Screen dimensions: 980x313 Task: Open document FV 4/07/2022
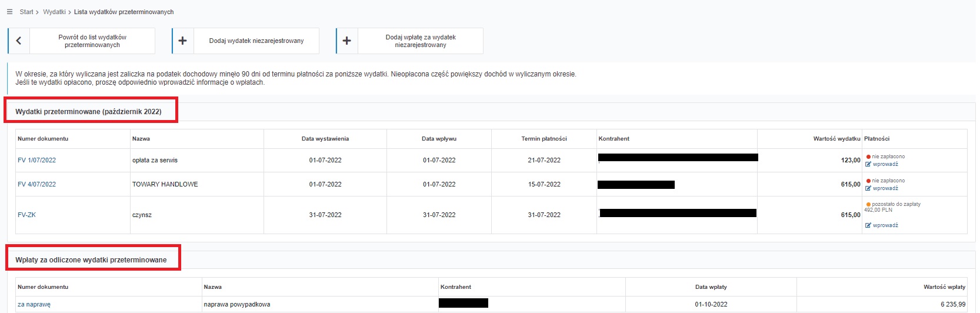(36, 184)
